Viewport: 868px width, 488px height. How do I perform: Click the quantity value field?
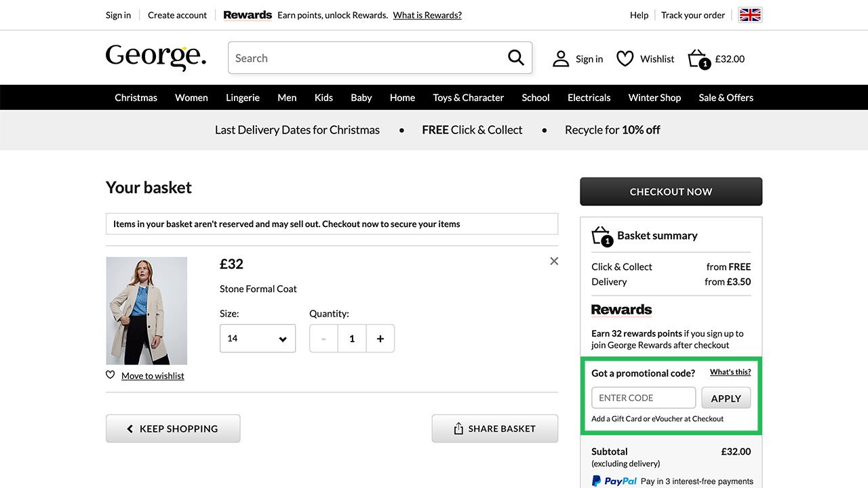point(352,338)
